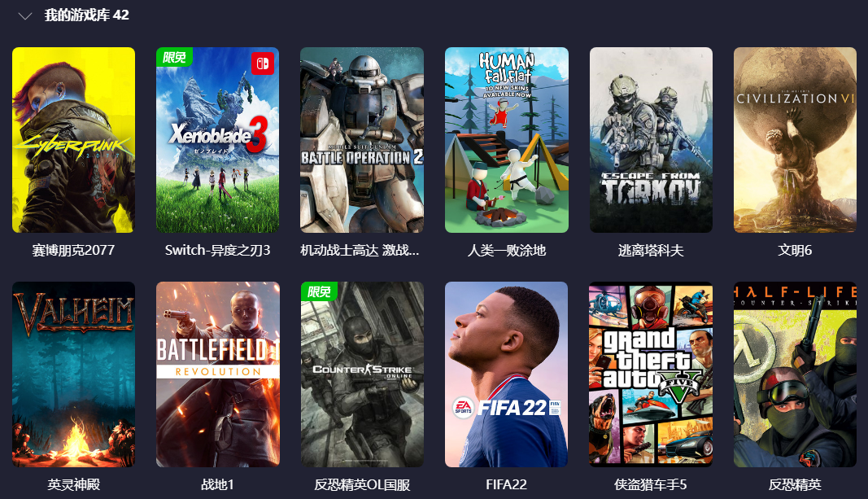Click the 逃离塔科夫 title label

click(651, 251)
